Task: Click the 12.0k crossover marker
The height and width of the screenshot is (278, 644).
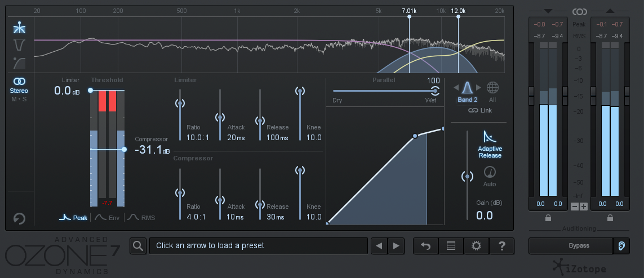Action: 459,16
